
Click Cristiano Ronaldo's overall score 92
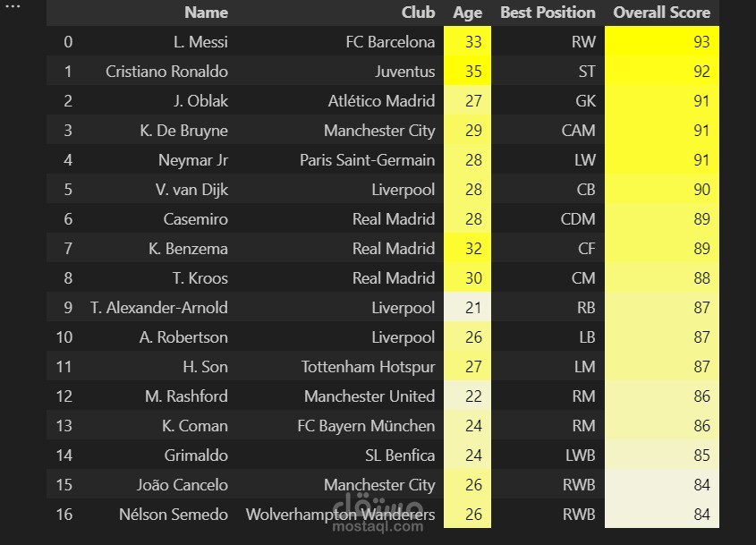(701, 72)
